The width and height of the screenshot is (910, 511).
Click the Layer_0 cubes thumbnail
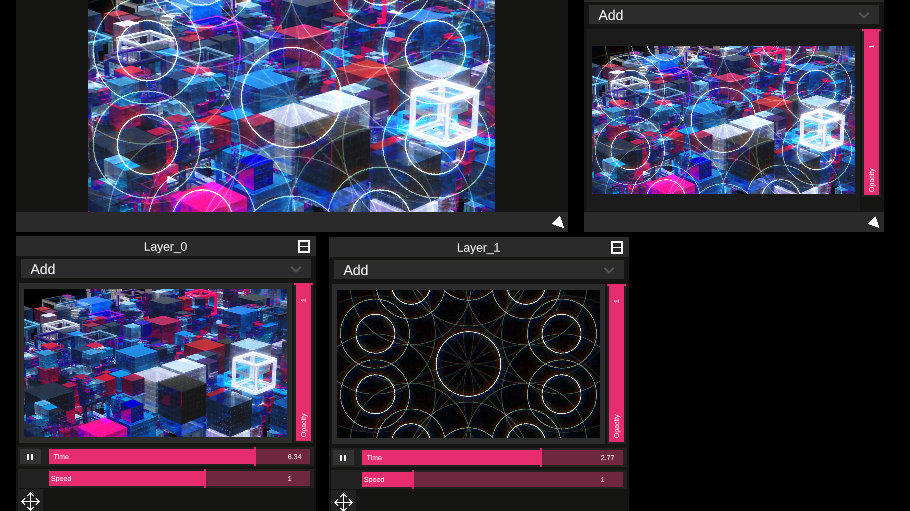click(x=155, y=364)
